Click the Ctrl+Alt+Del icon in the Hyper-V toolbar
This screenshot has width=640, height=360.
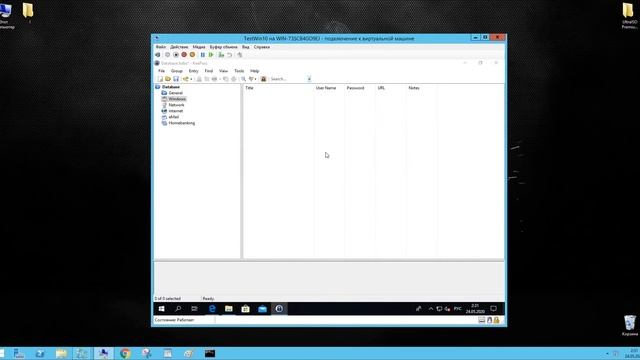coord(158,55)
